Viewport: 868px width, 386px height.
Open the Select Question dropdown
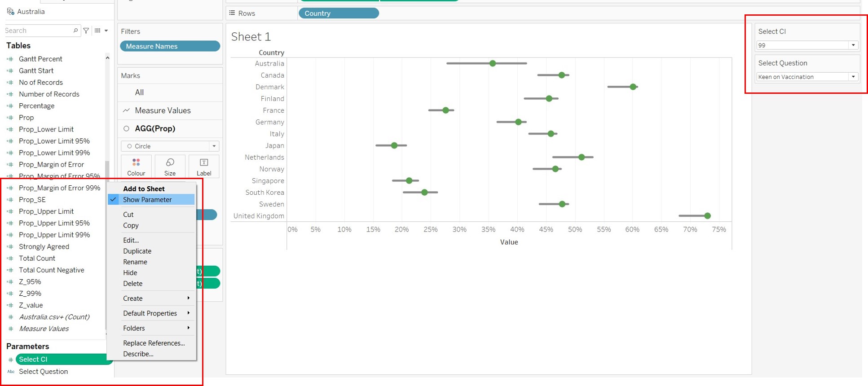coord(853,77)
